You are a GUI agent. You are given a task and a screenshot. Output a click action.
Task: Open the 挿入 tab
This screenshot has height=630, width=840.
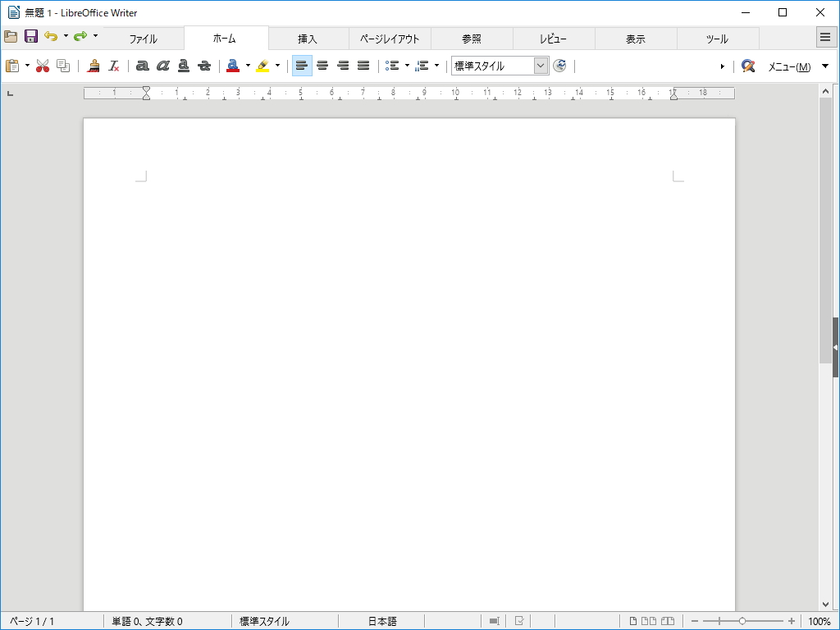tap(308, 39)
